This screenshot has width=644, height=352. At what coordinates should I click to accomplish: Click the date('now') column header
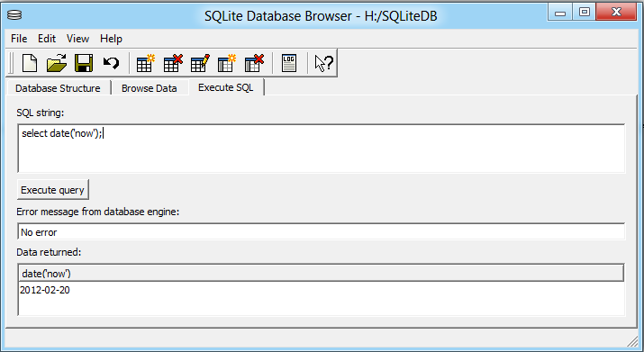[x=322, y=274]
